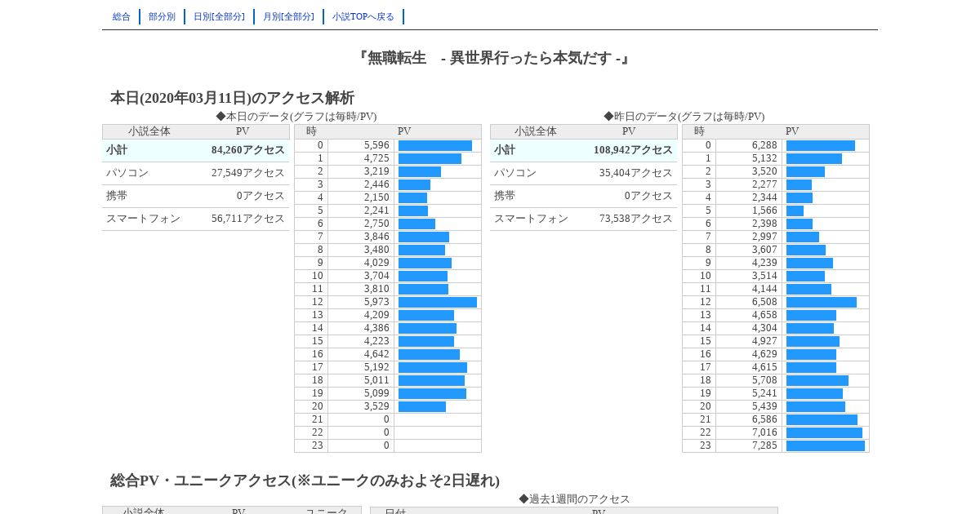980x514 pixels.
Task: Click today's 17 o'clock value 5,192
Action: [376, 367]
